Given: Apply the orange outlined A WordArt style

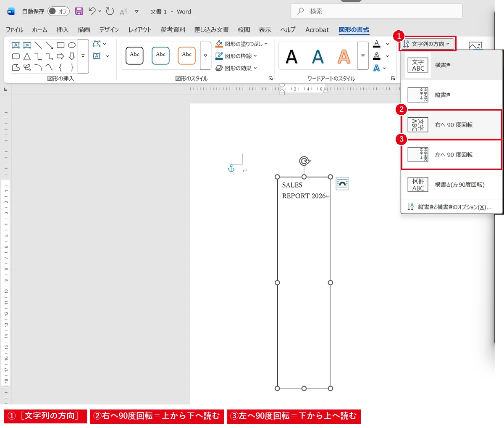Looking at the screenshot, I should point(344,56).
